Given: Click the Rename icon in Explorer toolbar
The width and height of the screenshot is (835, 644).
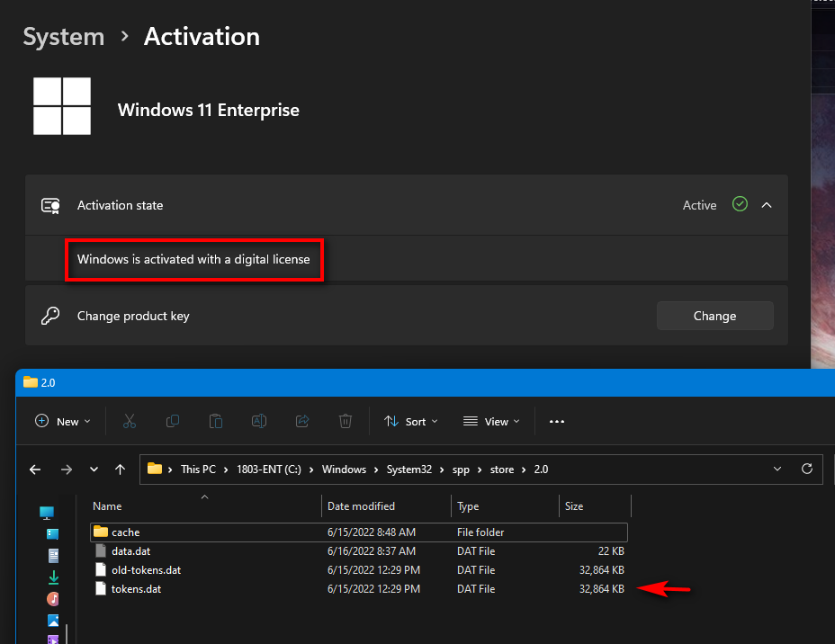Looking at the screenshot, I should 259,422.
